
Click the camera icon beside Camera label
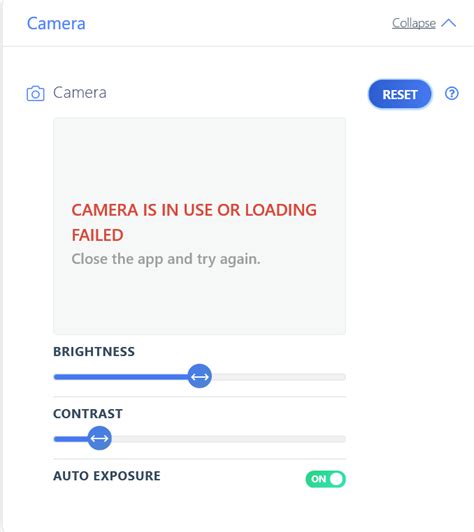35,93
